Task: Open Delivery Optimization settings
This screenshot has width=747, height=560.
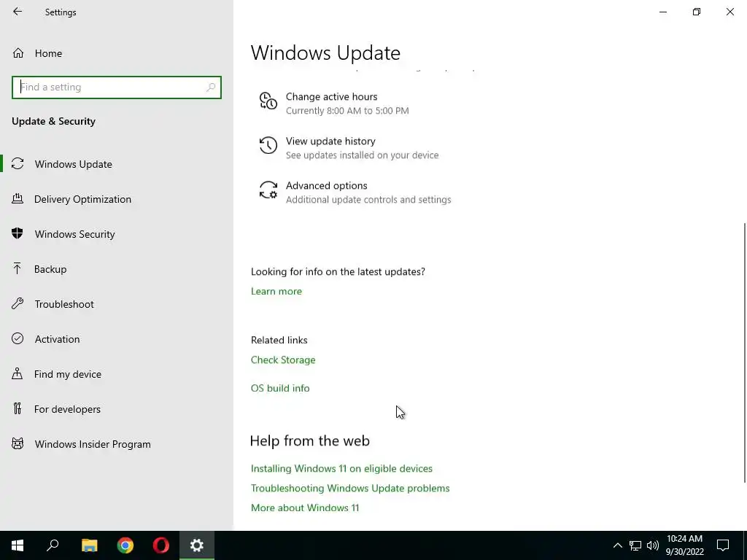Action: click(82, 199)
